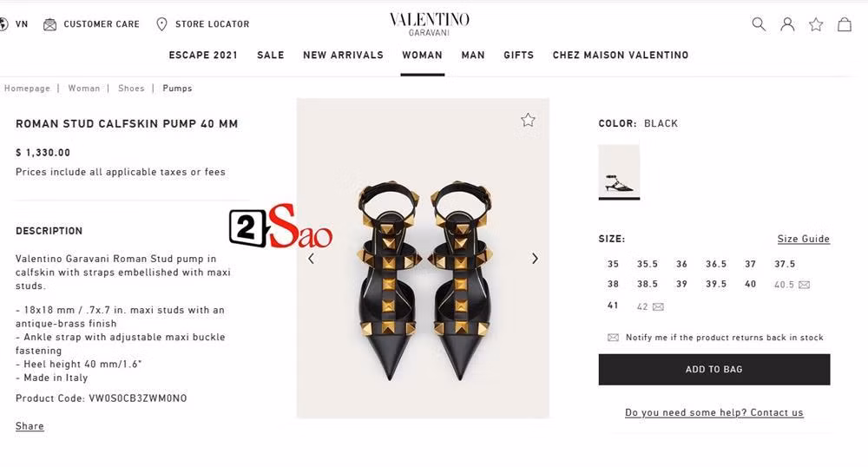This screenshot has height=467, width=868.
Task: Click the Store Locator pin icon
Action: pos(161,24)
